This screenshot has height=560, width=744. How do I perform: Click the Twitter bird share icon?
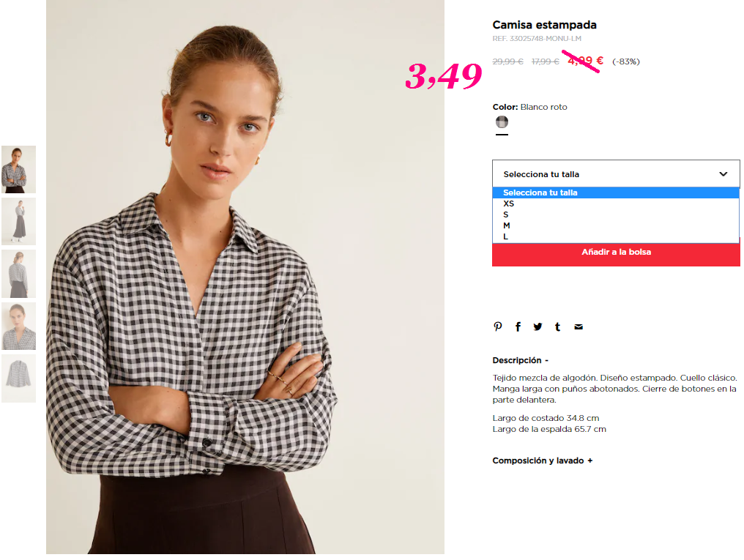pos(537,326)
